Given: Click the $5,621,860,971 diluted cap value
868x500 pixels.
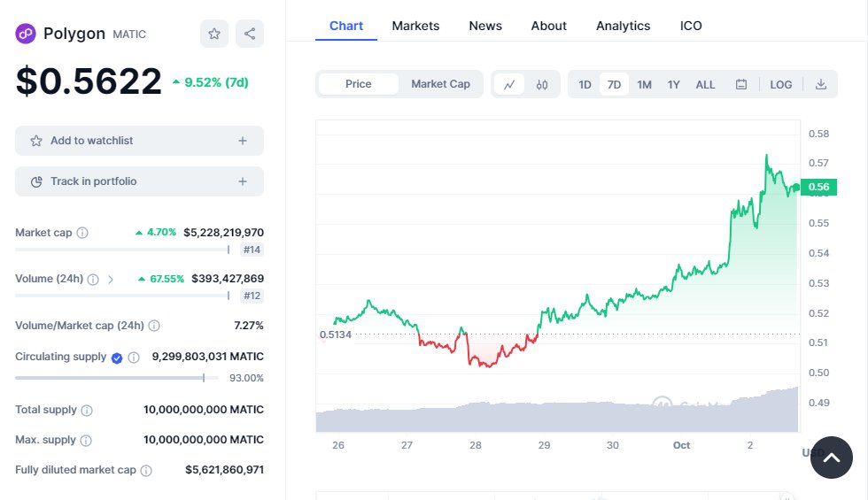Looking at the screenshot, I should (x=224, y=470).
